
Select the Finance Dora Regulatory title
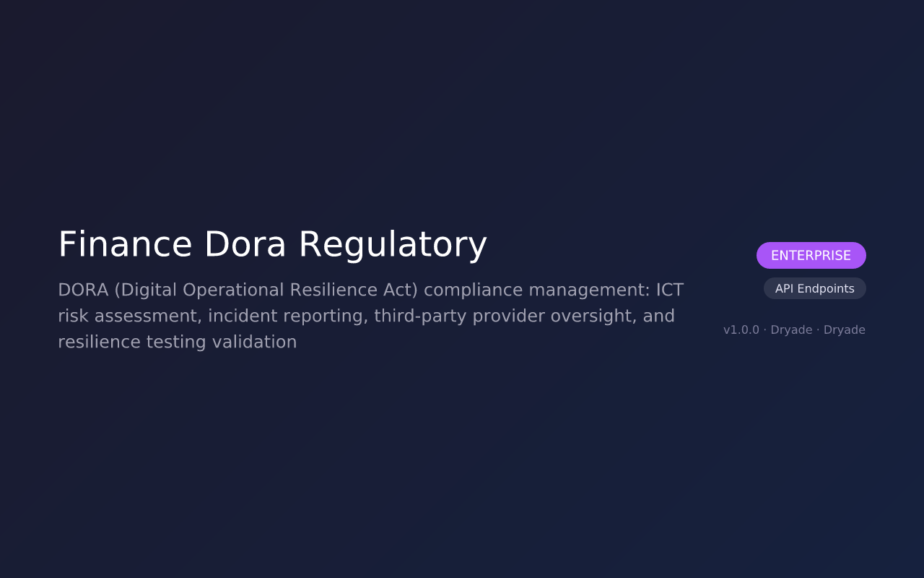click(272, 246)
